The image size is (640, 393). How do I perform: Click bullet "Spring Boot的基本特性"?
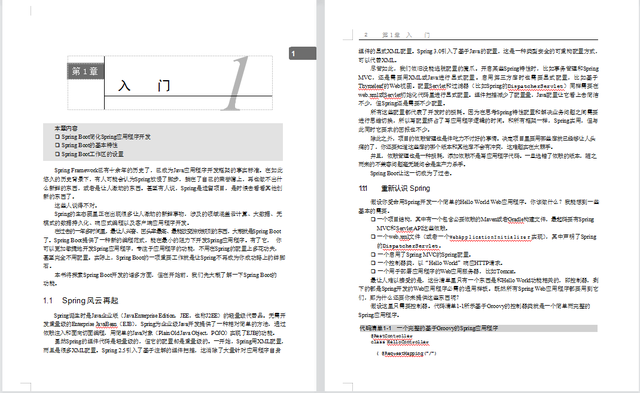coord(87,145)
